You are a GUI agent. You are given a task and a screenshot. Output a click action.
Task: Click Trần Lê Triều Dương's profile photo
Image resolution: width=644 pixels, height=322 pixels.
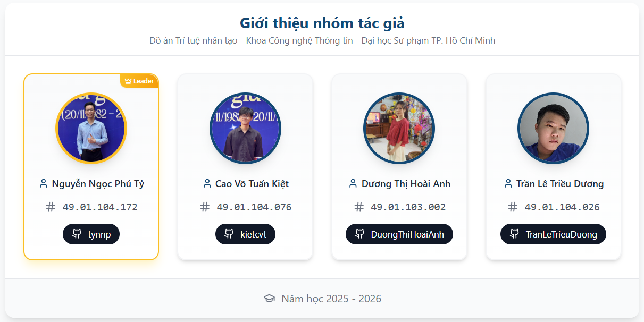pyautogui.click(x=553, y=128)
